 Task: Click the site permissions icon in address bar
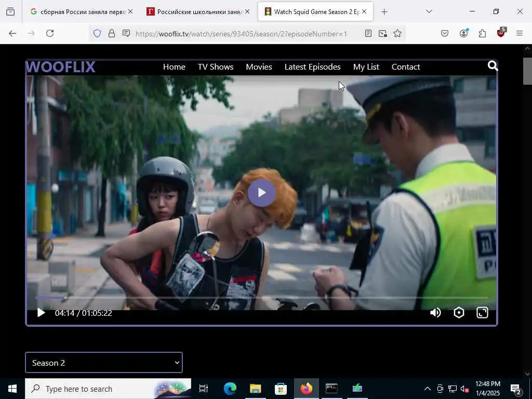126,33
